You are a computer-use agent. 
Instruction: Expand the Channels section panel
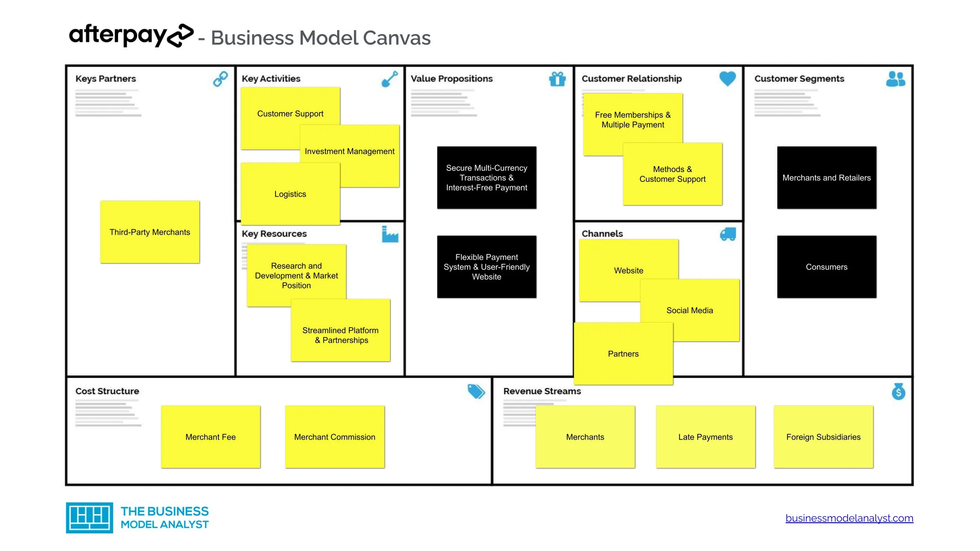[602, 233]
